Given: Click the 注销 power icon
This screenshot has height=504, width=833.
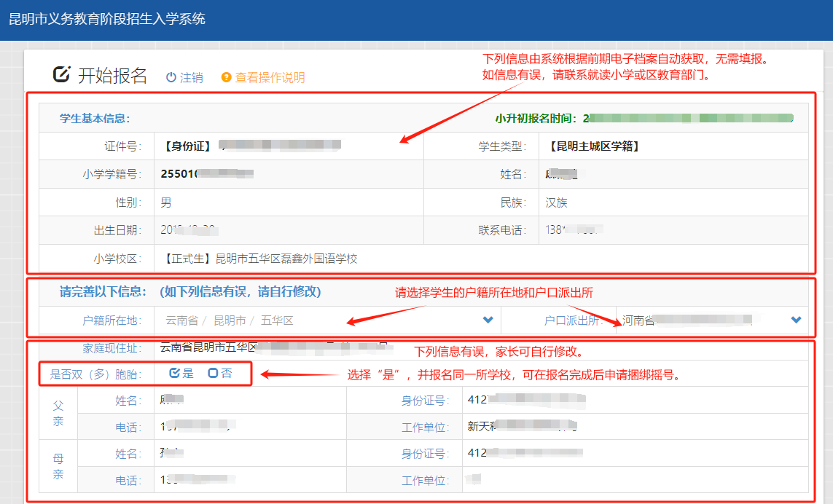Looking at the screenshot, I should tap(171, 77).
